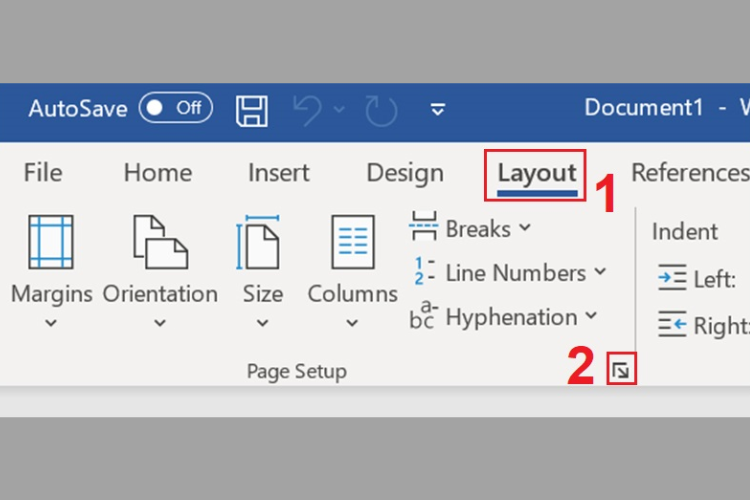Click the Page Setup group label
750x500 pixels.
coord(297,372)
